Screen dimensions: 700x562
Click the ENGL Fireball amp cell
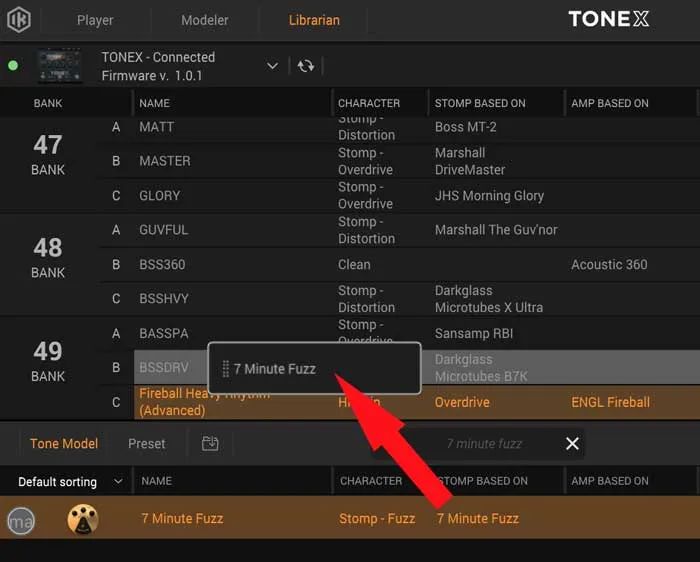coord(610,402)
